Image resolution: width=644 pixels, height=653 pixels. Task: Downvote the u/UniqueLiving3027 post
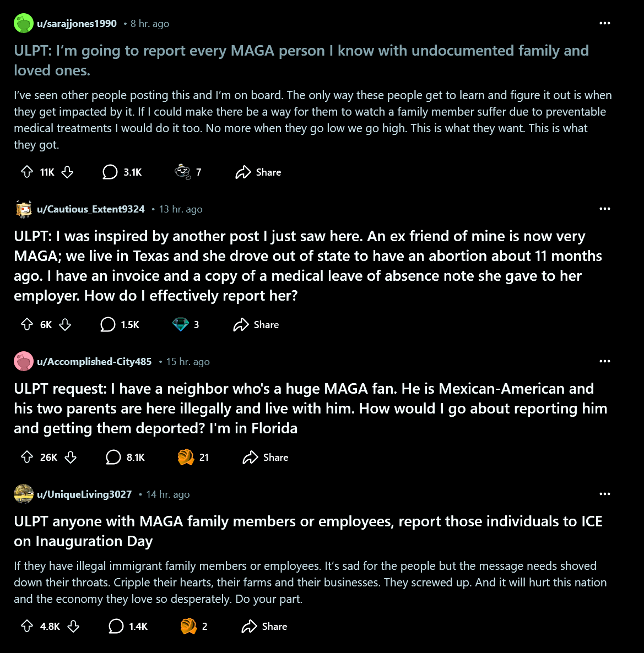[73, 627]
